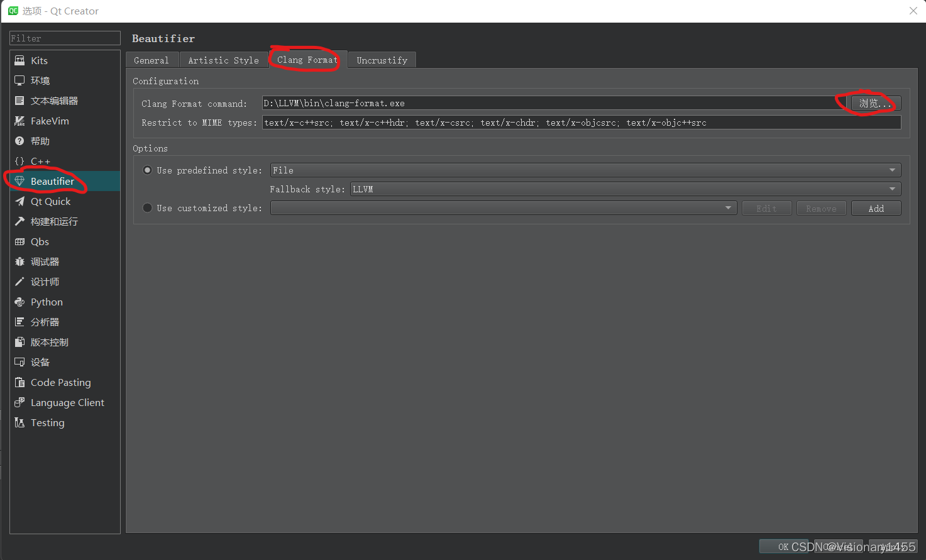Click the Qt Creator title bar logo

[x=13, y=11]
